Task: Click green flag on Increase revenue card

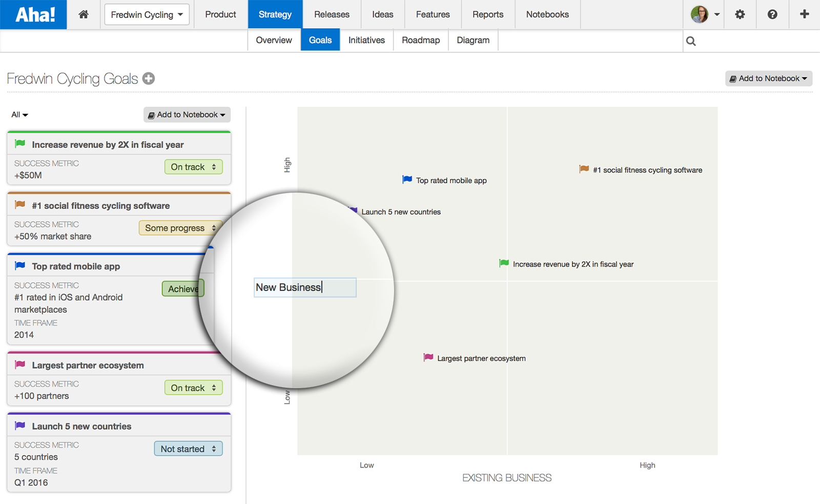Action: [20, 144]
